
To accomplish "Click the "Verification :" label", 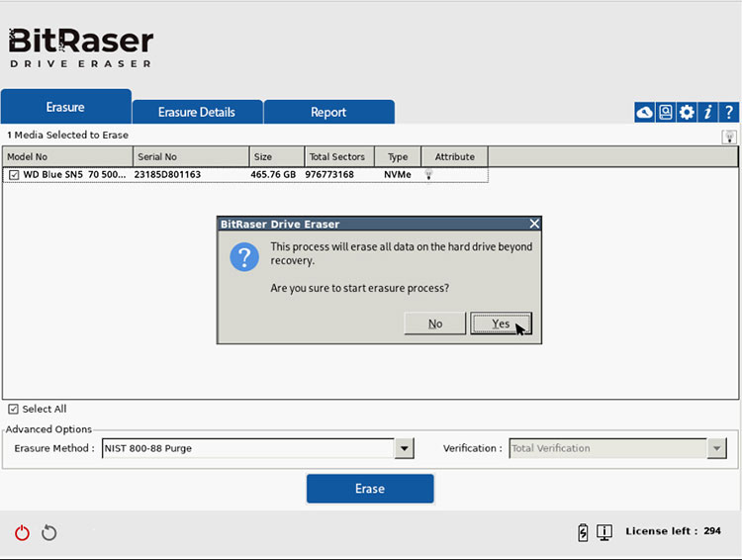I will coord(473,448).
